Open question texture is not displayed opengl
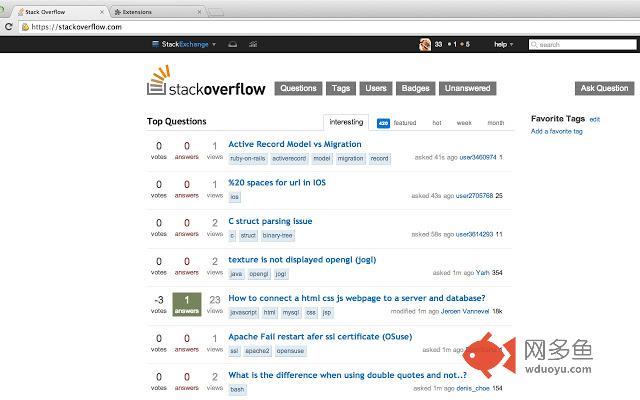 click(302, 260)
